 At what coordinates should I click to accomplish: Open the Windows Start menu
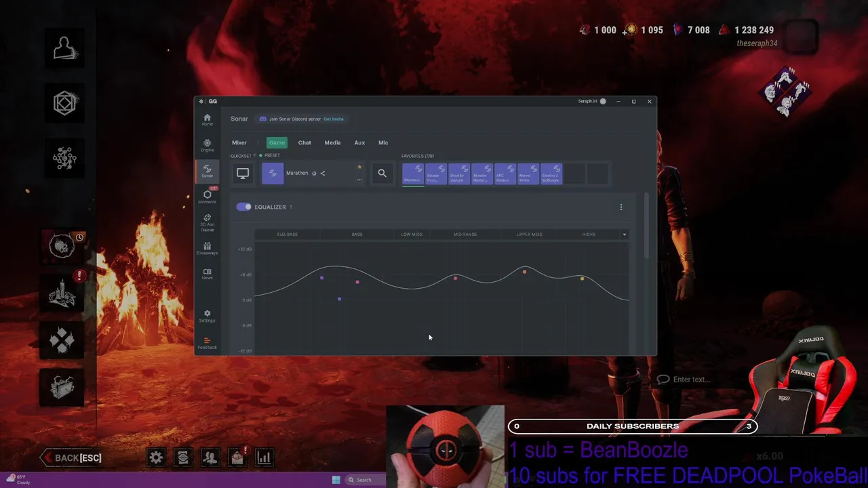[x=336, y=480]
